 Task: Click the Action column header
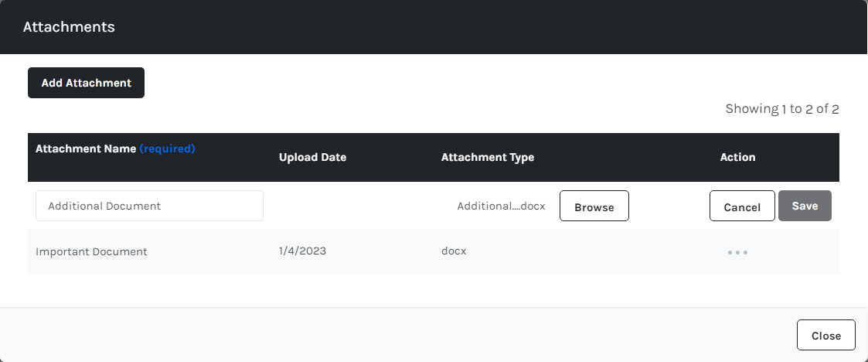pyautogui.click(x=737, y=157)
